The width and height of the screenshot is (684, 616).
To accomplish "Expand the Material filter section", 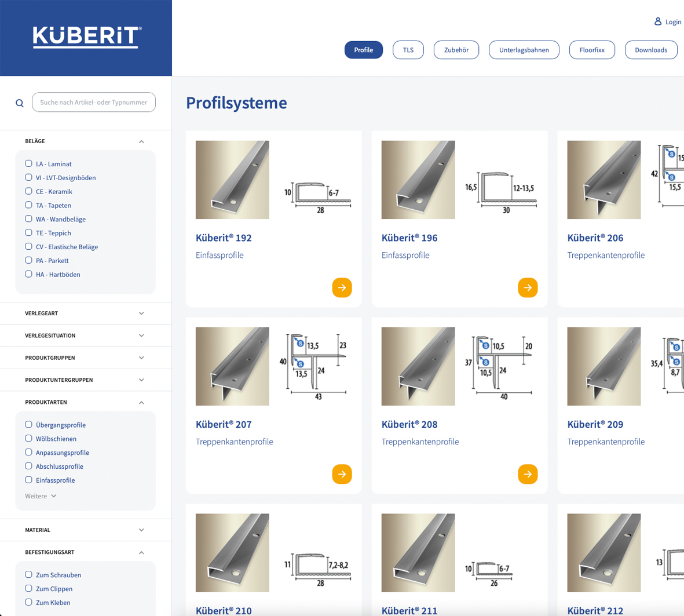I will click(x=141, y=530).
